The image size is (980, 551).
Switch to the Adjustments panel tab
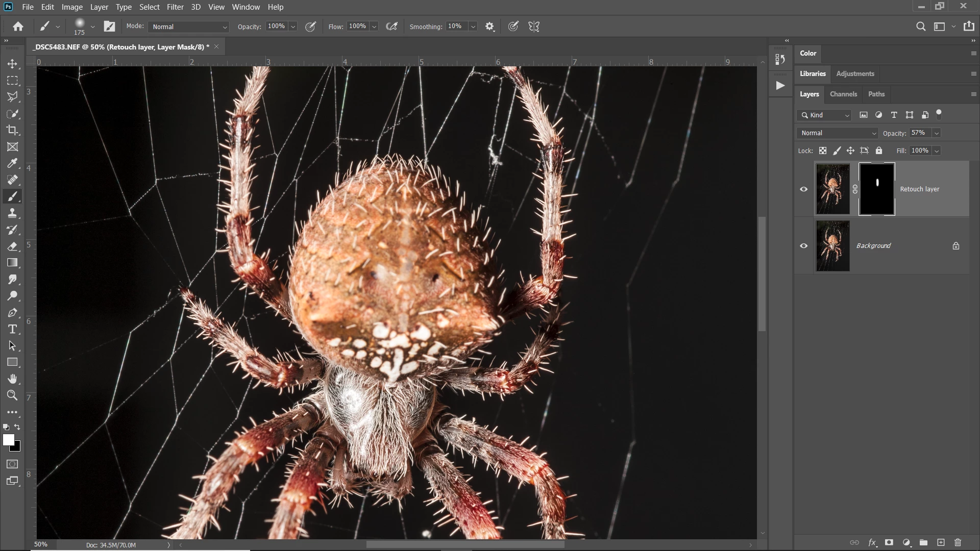pyautogui.click(x=854, y=73)
